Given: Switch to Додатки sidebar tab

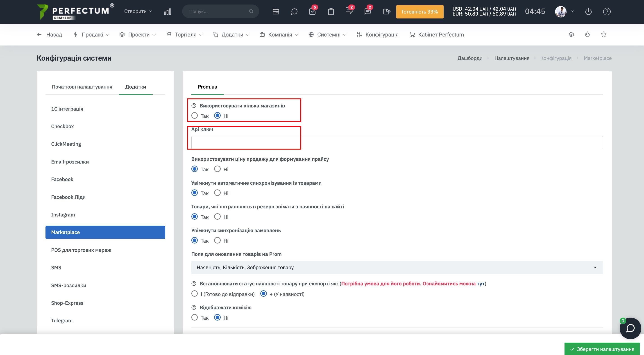Looking at the screenshot, I should (136, 87).
